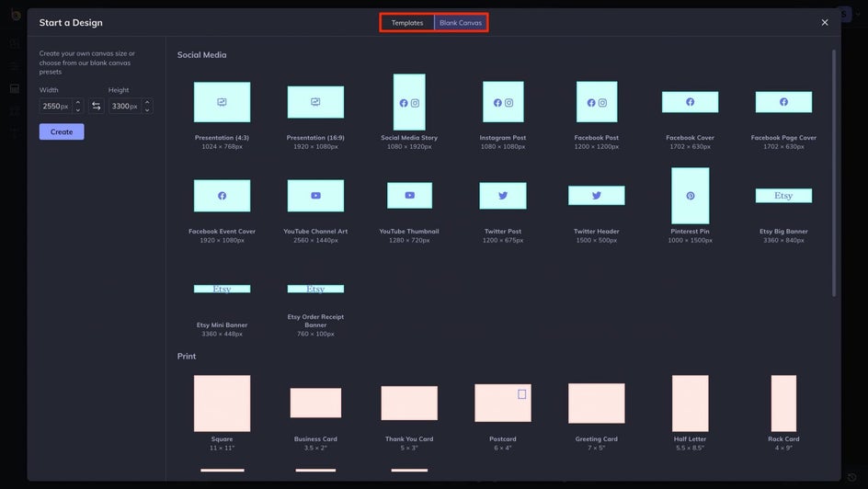This screenshot has height=489, width=868.
Task: Click the Create button
Action: tap(62, 131)
